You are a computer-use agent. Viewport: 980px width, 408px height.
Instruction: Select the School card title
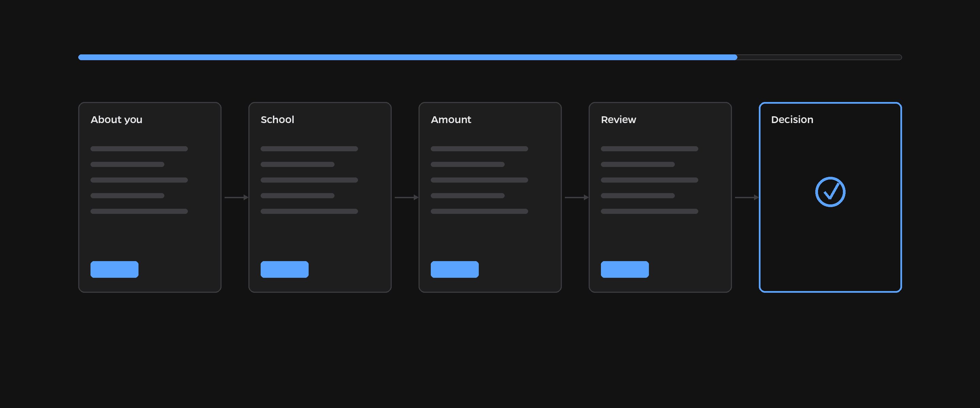277,120
